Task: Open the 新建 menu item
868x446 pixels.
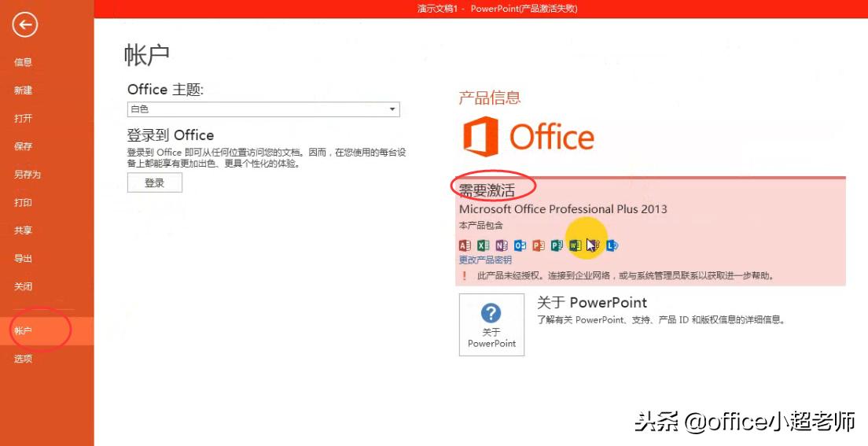Action: [24, 90]
